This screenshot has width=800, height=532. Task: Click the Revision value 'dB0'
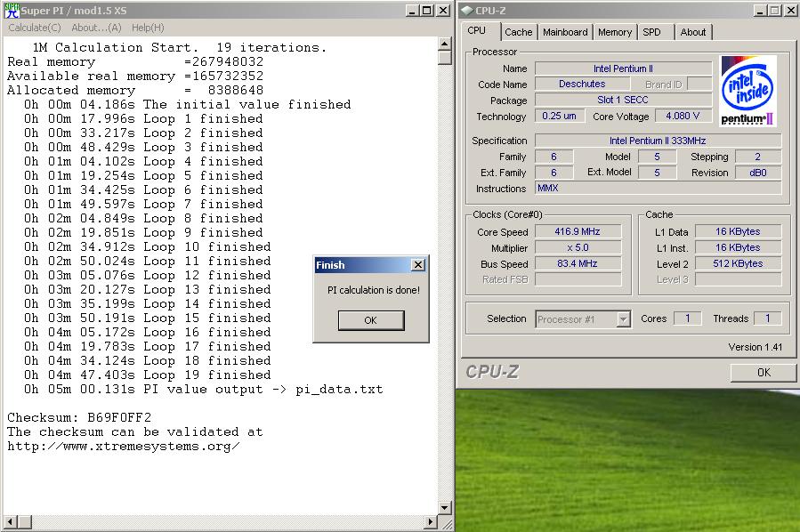757,173
